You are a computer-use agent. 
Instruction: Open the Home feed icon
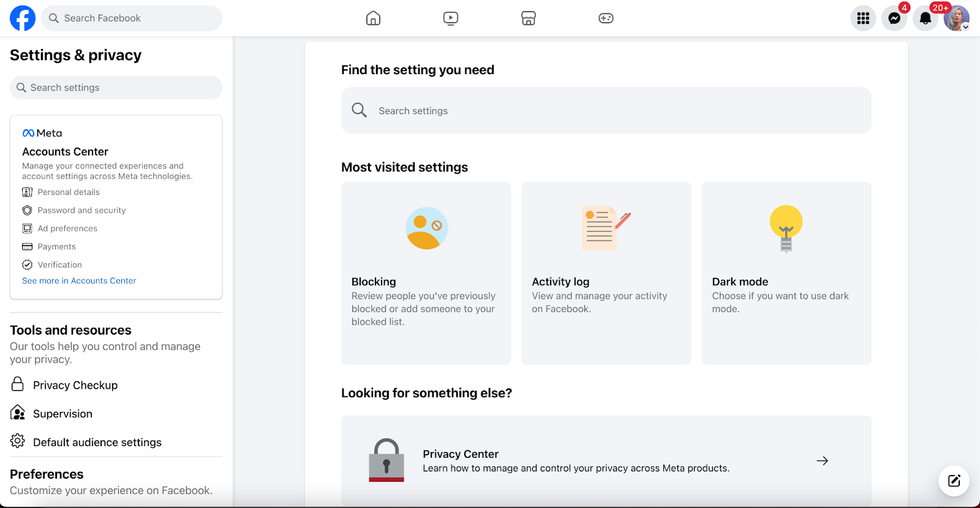(x=373, y=18)
